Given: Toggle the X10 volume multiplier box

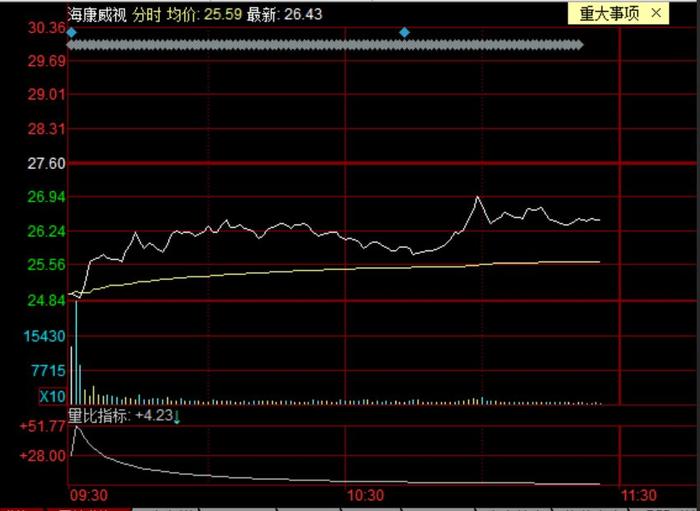Looking at the screenshot, I should coord(52,396).
